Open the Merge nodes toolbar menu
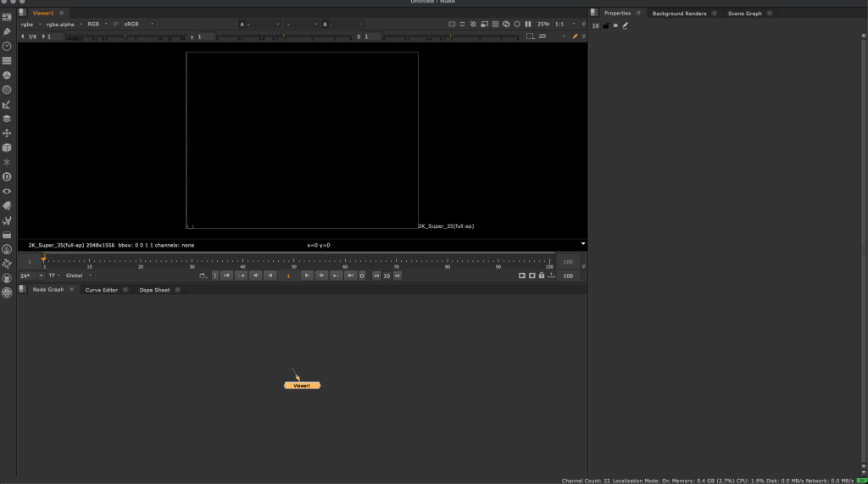This screenshot has width=868, height=484. (7, 119)
